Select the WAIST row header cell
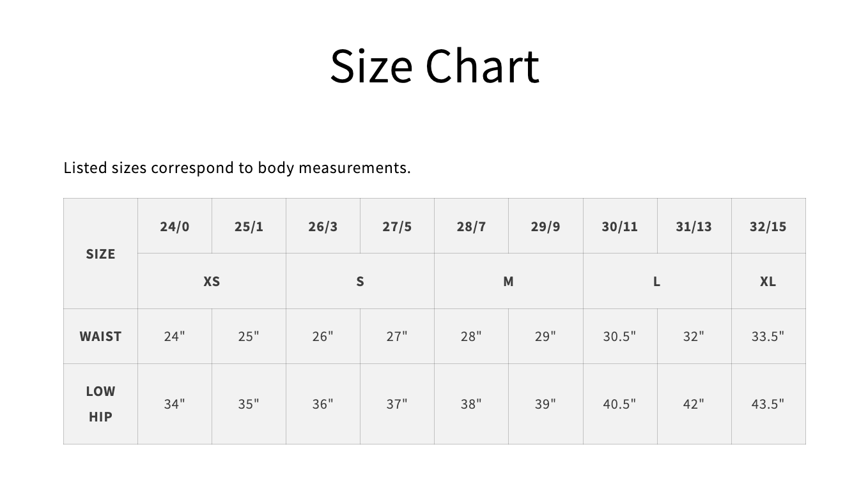The height and width of the screenshot is (493, 868). point(100,337)
